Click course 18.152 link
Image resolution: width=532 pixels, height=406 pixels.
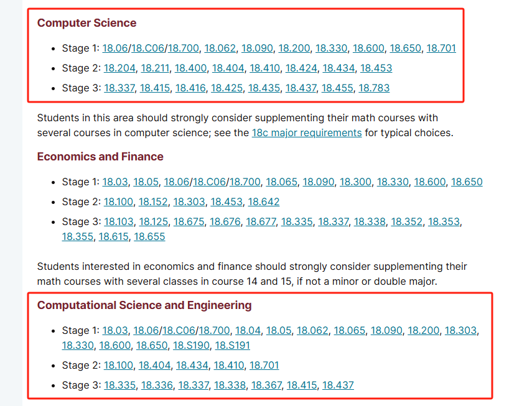click(153, 202)
